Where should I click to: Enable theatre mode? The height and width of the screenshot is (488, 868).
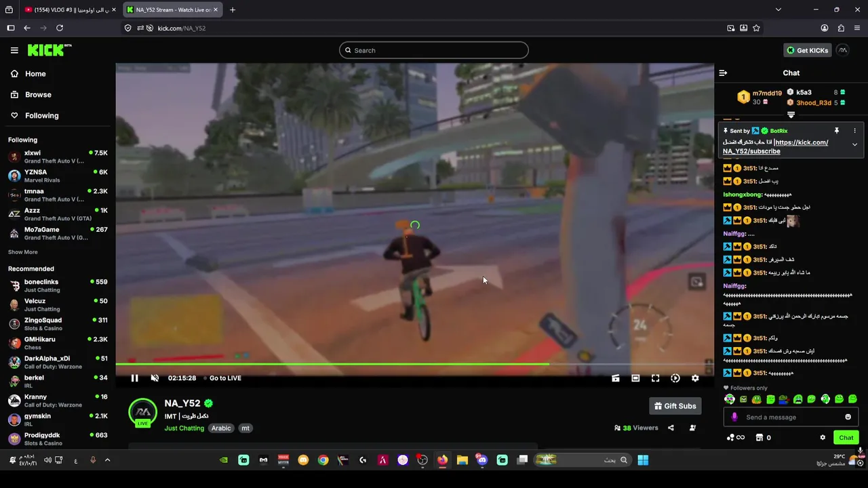[x=635, y=378]
